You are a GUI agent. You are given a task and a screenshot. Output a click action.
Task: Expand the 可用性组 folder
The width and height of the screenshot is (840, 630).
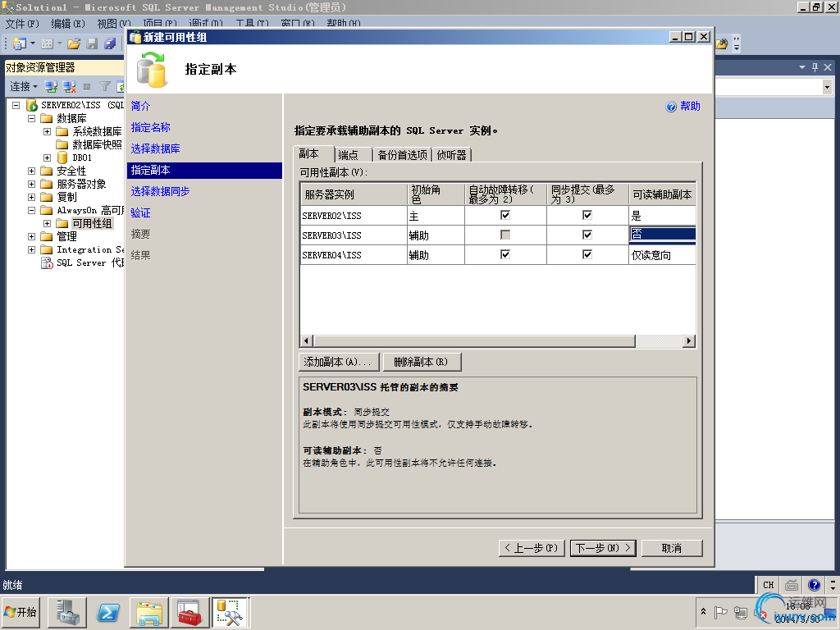click(x=47, y=223)
